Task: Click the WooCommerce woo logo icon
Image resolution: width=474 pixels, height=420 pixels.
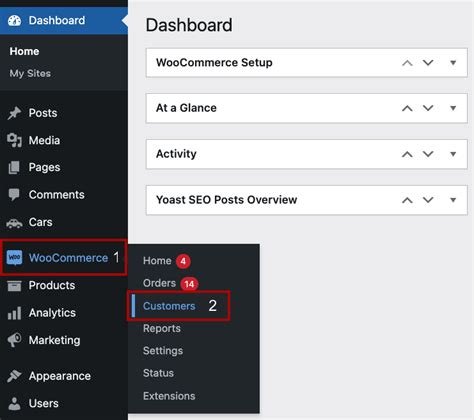Action: (14, 258)
